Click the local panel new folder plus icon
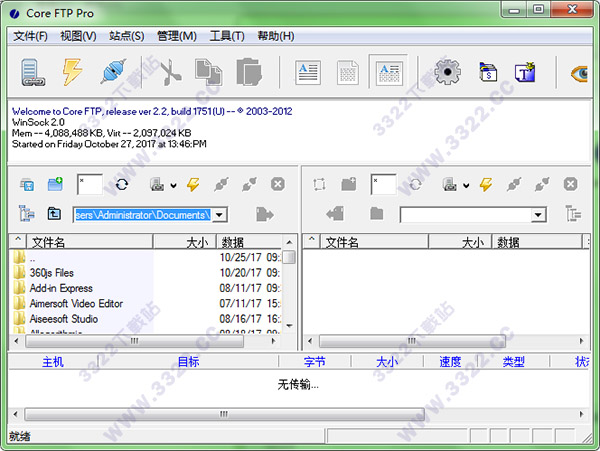 (55, 184)
